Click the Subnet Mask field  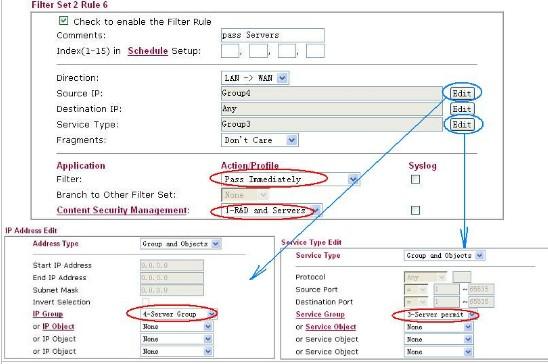click(x=172, y=290)
